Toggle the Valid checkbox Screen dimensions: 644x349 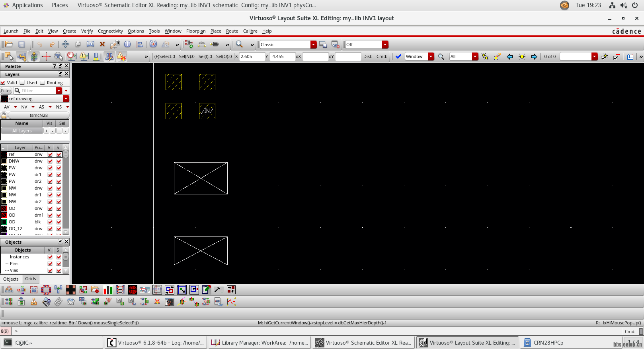click(x=3, y=83)
